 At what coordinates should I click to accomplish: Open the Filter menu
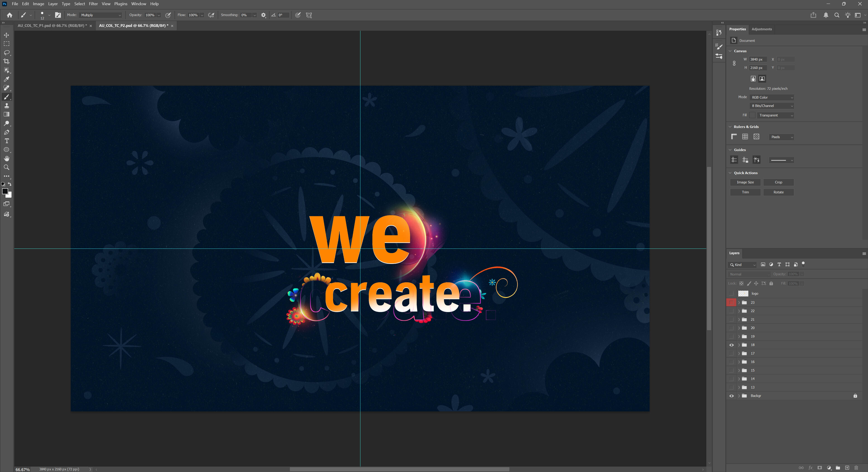tap(93, 4)
